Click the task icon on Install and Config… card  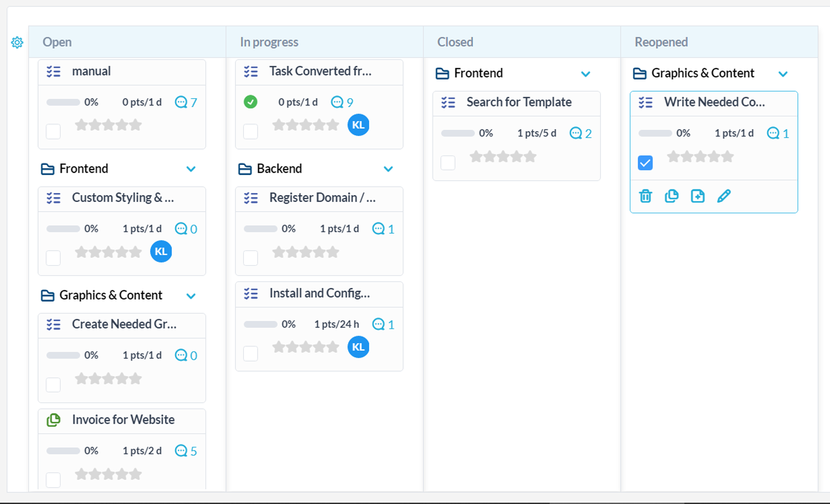coord(251,294)
